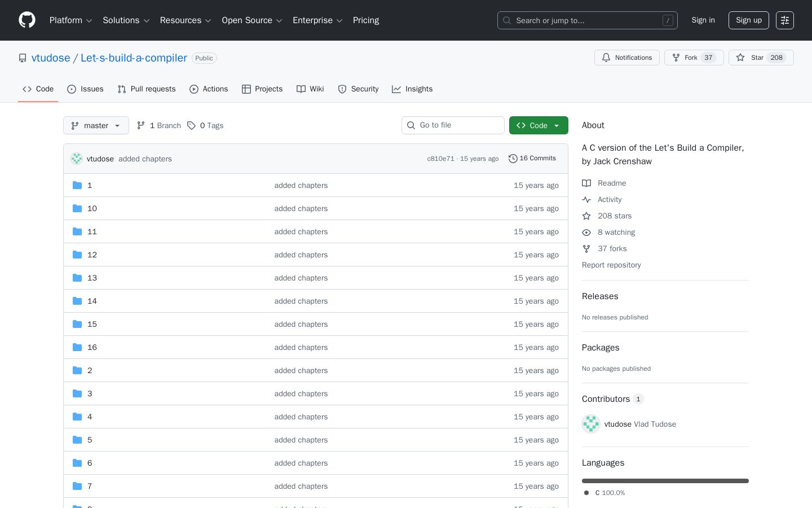Viewport: 812px width, 508px height.
Task: Open the green Code dropdown
Action: click(539, 125)
